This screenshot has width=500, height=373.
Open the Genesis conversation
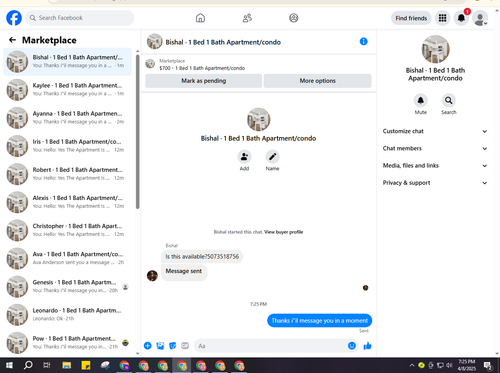pos(68,286)
